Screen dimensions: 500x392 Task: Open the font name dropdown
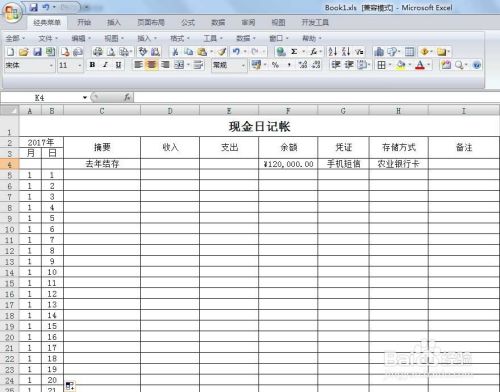pyautogui.click(x=51, y=65)
